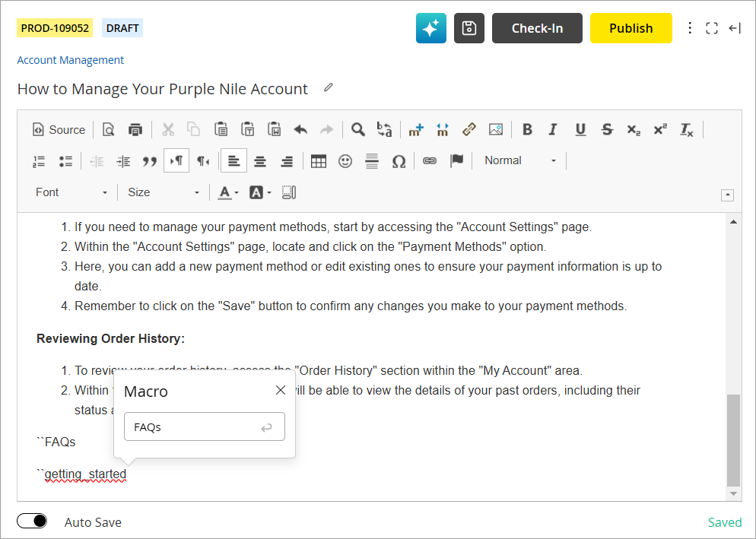This screenshot has height=539, width=756.
Task: Expand the Size dropdown
Action: point(163,192)
